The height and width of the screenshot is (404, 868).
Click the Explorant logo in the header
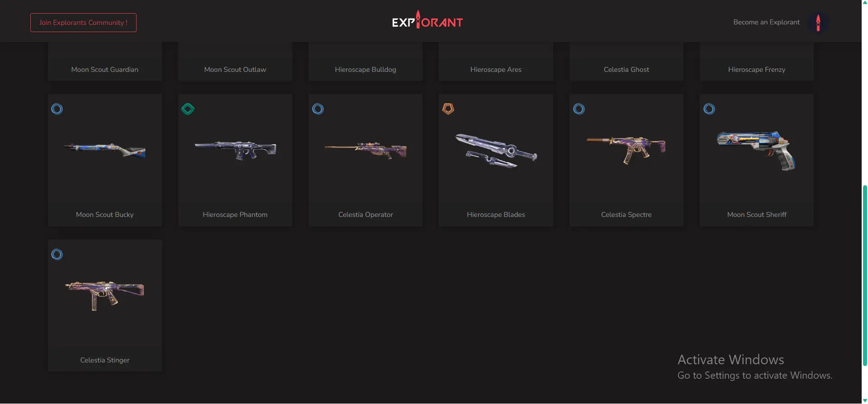pyautogui.click(x=427, y=20)
